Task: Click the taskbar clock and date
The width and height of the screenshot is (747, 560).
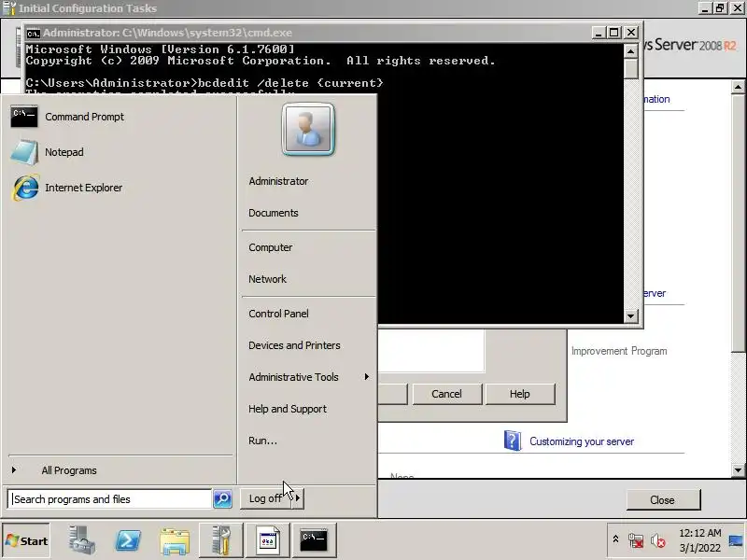Action: point(699,540)
